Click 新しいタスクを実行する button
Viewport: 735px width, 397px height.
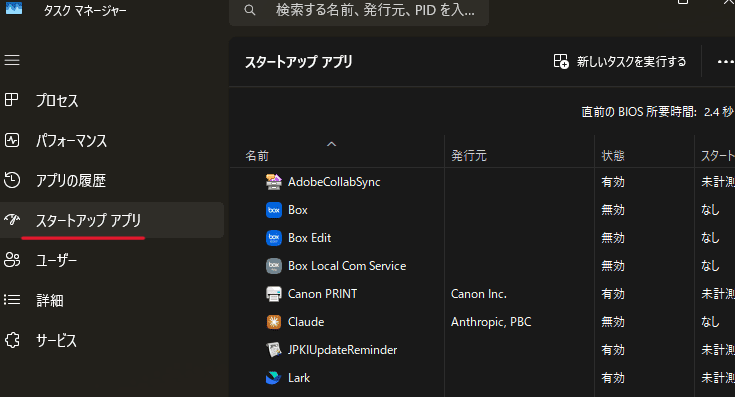click(x=620, y=61)
